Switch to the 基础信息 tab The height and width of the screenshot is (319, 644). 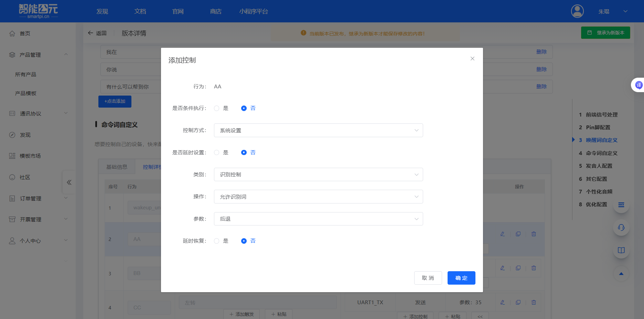coord(117,166)
